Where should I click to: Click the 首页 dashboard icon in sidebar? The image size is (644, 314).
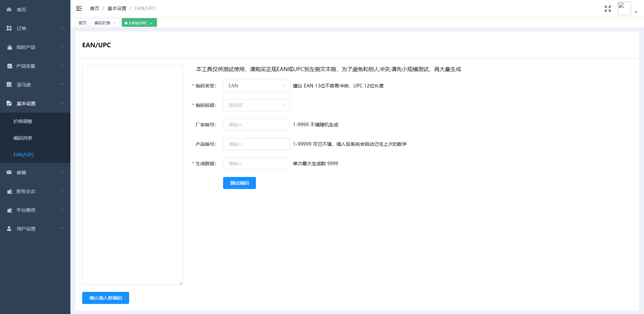9,10
